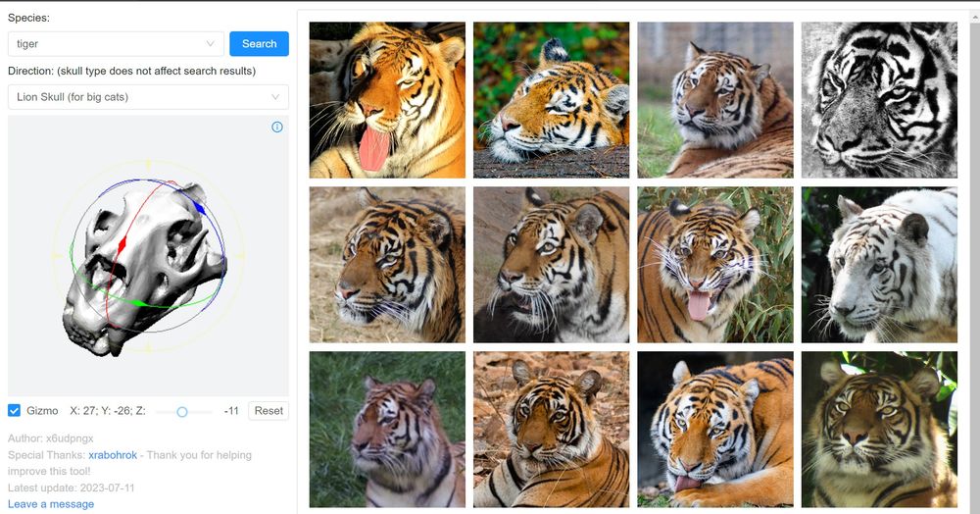Viewport: 980px width, 514px height.
Task: Open the xrabohrok profile link
Action: click(113, 455)
